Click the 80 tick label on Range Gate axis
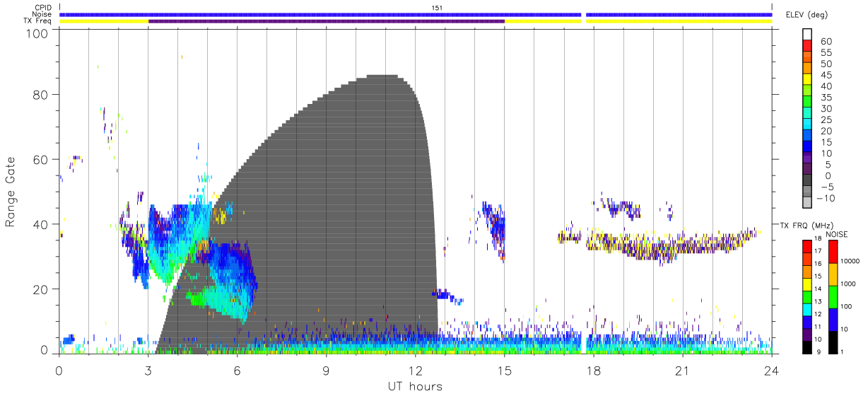This screenshot has height=401, width=868. pyautogui.click(x=40, y=94)
